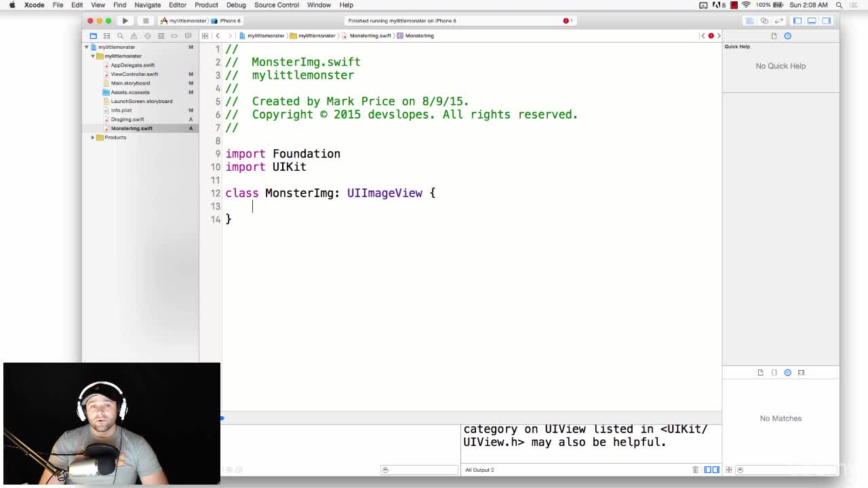Click the error count badge in activity bar
This screenshot has width=868, height=488.
click(568, 21)
